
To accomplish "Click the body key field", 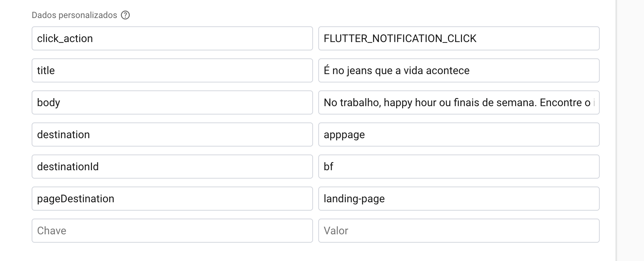I will click(x=172, y=102).
